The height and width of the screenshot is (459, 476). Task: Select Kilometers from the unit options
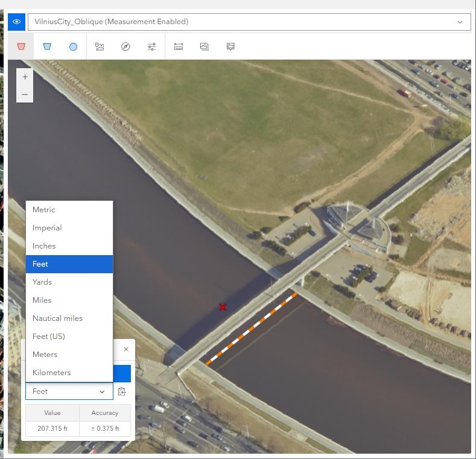tap(51, 373)
